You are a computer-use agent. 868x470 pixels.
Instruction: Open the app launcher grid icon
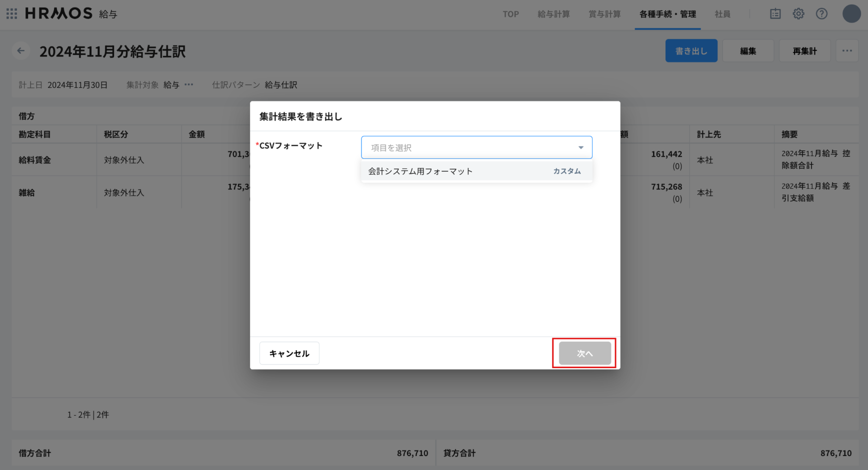coord(11,13)
